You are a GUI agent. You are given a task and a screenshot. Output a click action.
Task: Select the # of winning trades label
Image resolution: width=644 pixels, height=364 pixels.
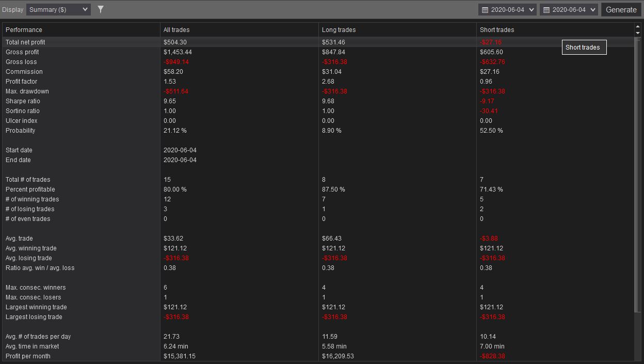pyautogui.click(x=33, y=199)
